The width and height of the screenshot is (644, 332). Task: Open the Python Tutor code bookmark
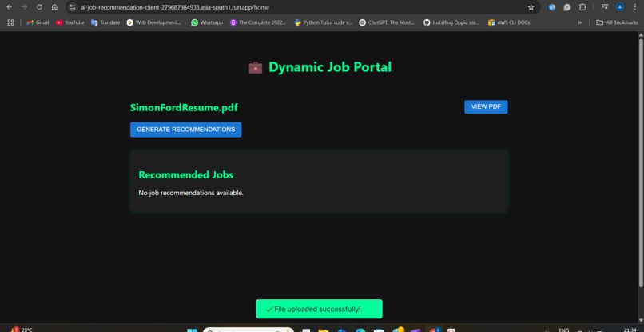tap(324, 22)
